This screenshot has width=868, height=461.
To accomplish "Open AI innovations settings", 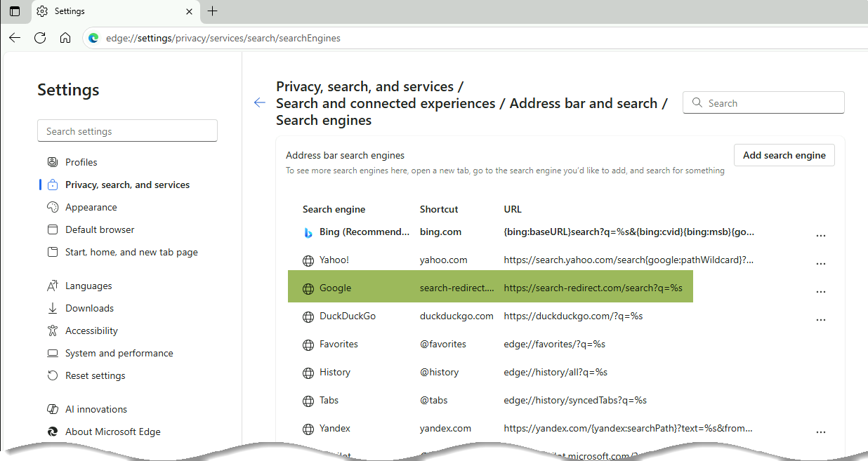I will (96, 409).
